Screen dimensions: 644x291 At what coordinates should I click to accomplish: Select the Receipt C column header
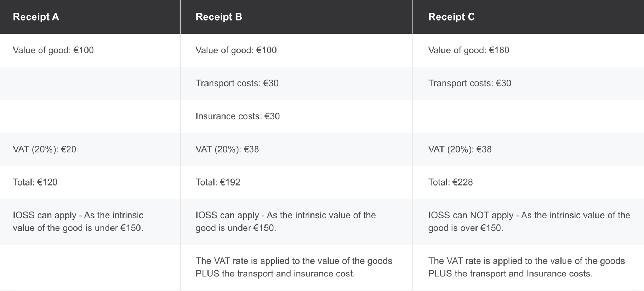[x=451, y=17]
